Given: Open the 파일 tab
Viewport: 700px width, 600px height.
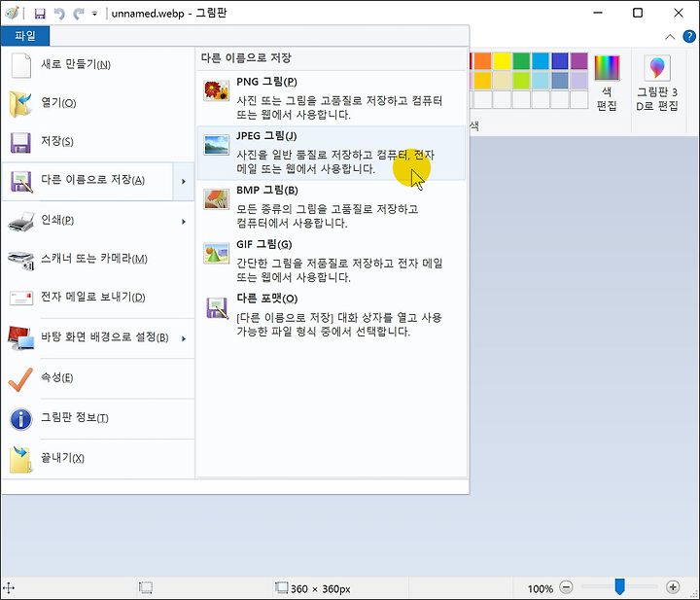Looking at the screenshot, I should coord(25,36).
